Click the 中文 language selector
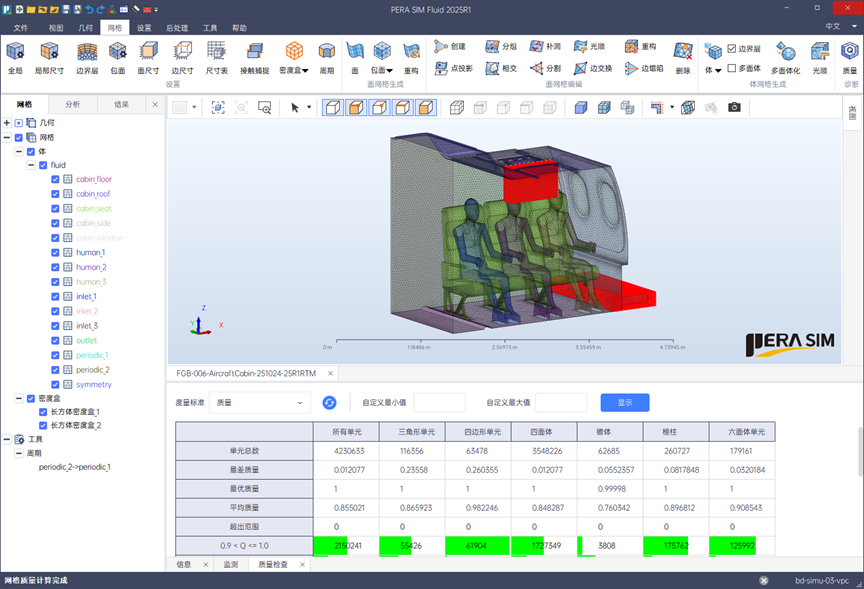Viewport: 864px width, 589px height. pos(832,26)
